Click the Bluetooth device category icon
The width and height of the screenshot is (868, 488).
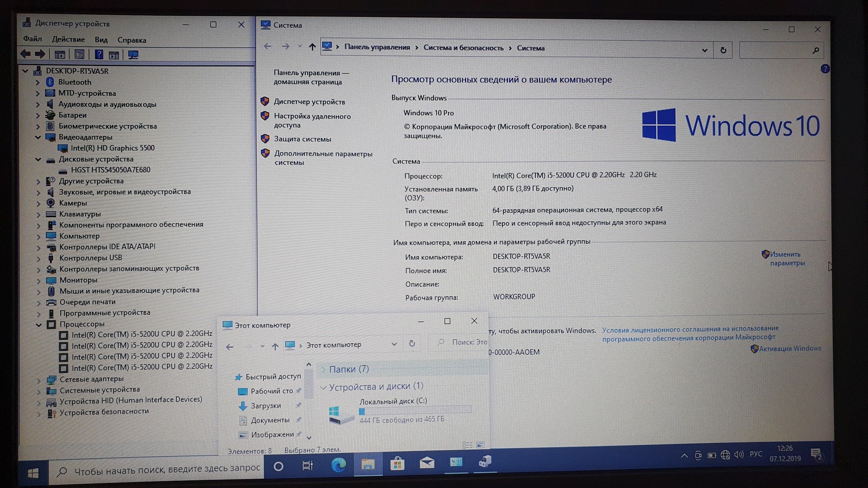point(50,82)
